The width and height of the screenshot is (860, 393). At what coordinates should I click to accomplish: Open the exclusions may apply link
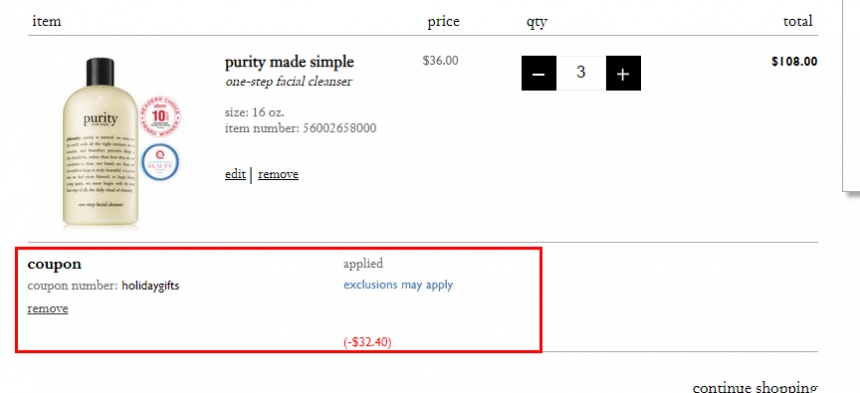point(398,285)
